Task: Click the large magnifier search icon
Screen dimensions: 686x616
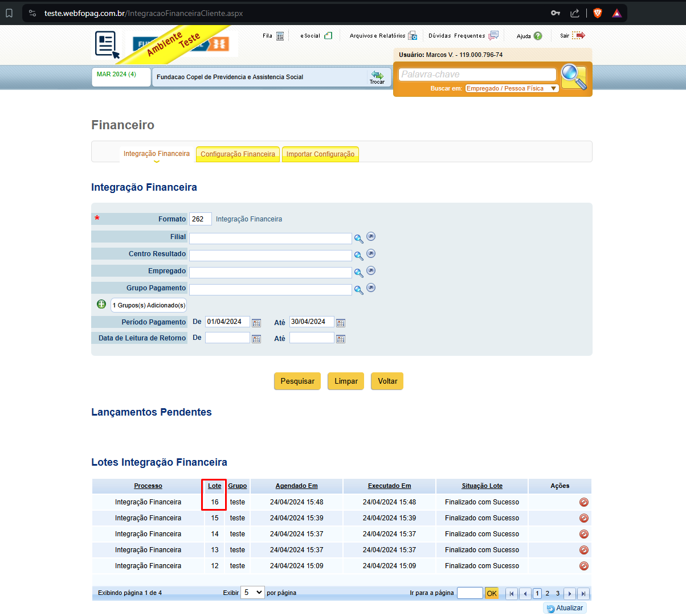Action: click(574, 77)
